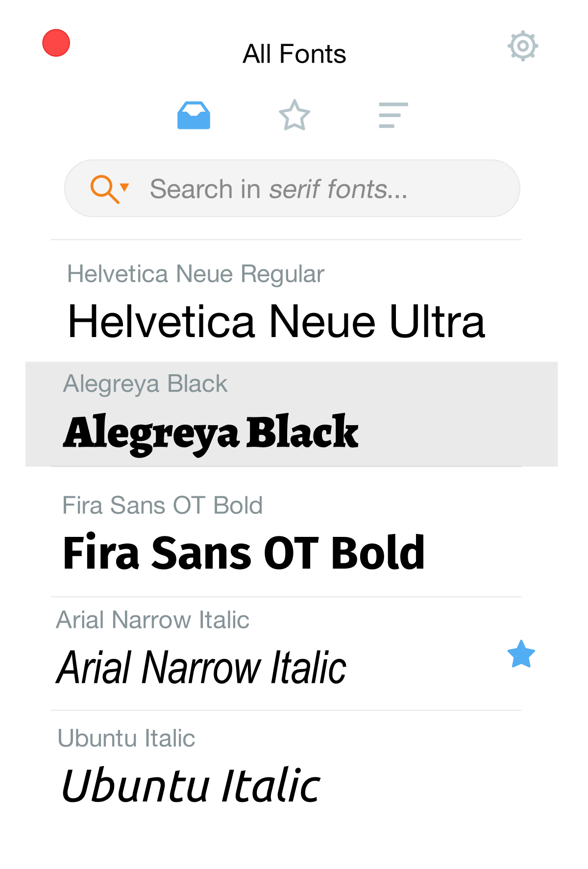Click the small Fira Sans OT Bold label
The image size is (588, 869).
[x=163, y=505]
